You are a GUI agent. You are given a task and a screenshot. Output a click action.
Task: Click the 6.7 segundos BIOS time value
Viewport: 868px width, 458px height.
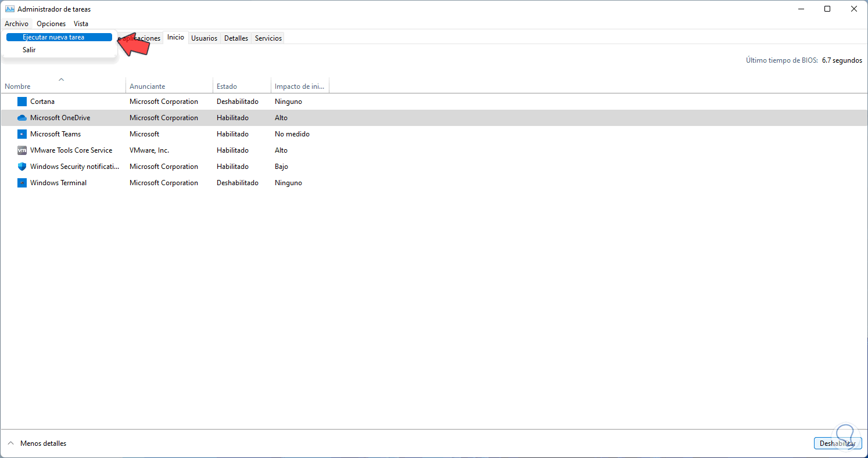tap(842, 60)
